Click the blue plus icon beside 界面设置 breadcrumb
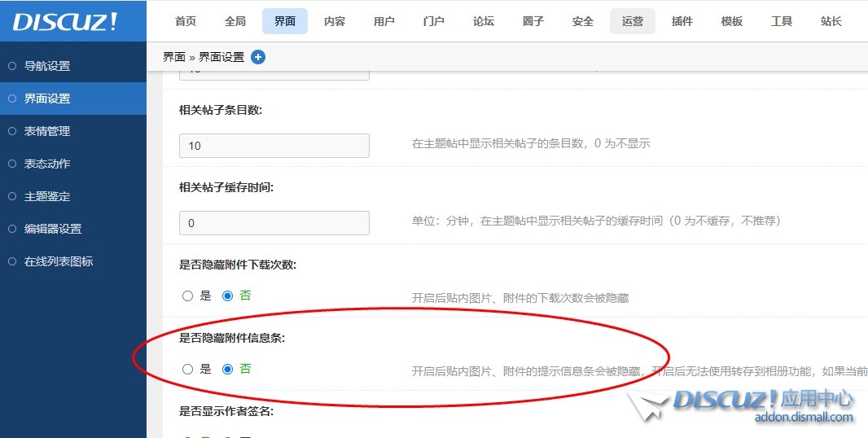Viewport: 868px width, 438px height. [258, 57]
